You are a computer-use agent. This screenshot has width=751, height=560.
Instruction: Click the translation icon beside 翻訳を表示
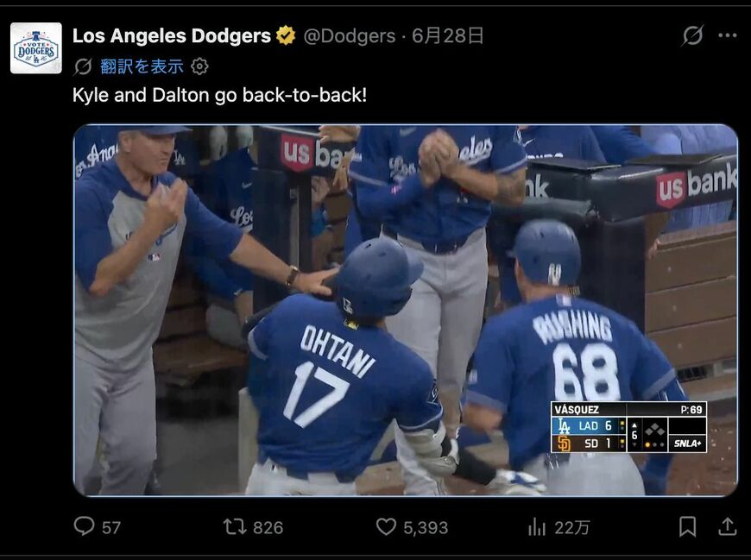(83, 66)
